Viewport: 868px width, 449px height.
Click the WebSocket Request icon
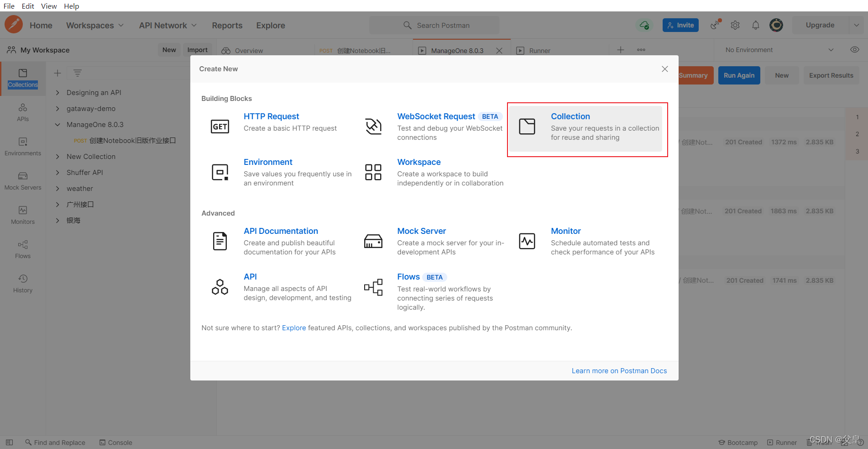pos(373,127)
